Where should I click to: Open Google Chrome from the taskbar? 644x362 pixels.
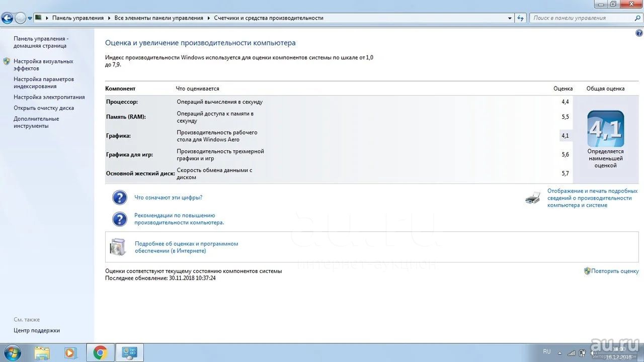[x=100, y=353]
